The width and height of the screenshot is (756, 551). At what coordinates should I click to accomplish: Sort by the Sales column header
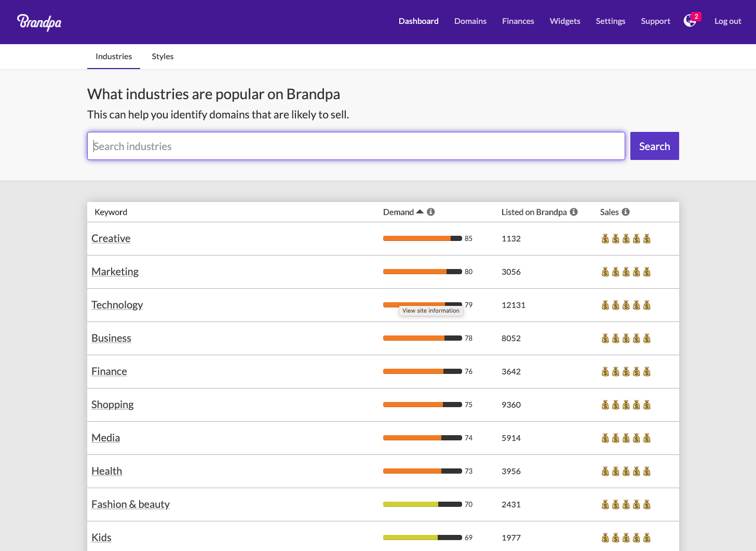(x=610, y=212)
